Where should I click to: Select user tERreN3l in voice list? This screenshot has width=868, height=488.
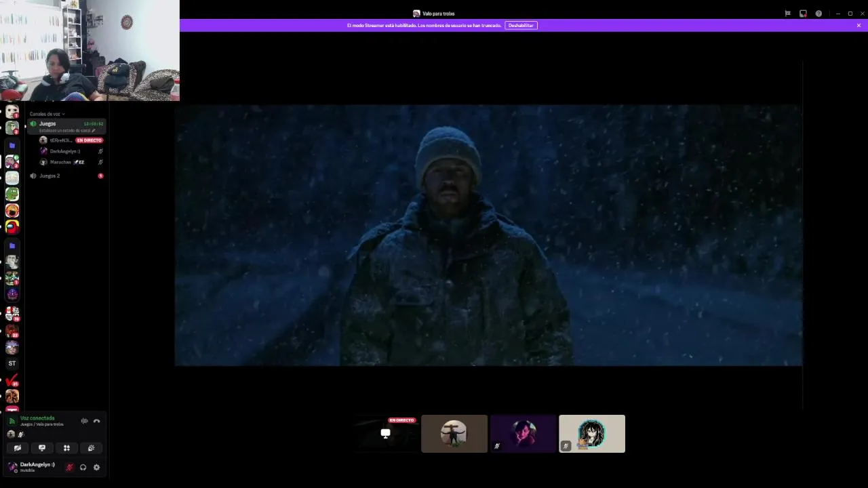[x=71, y=140]
